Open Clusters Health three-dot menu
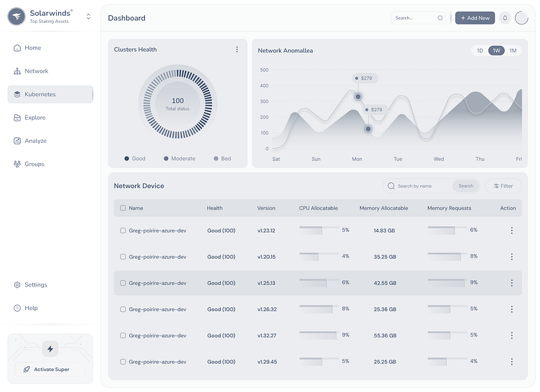 237,50
